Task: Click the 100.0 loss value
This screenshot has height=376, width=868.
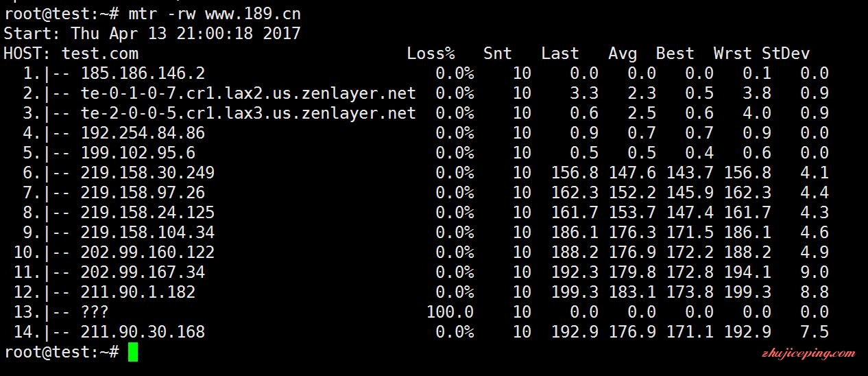Action: (450, 312)
